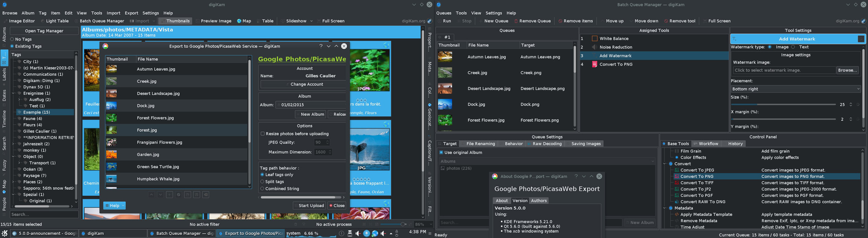Click the tag Search input field
This screenshot has width=868, height=238.
44,215
